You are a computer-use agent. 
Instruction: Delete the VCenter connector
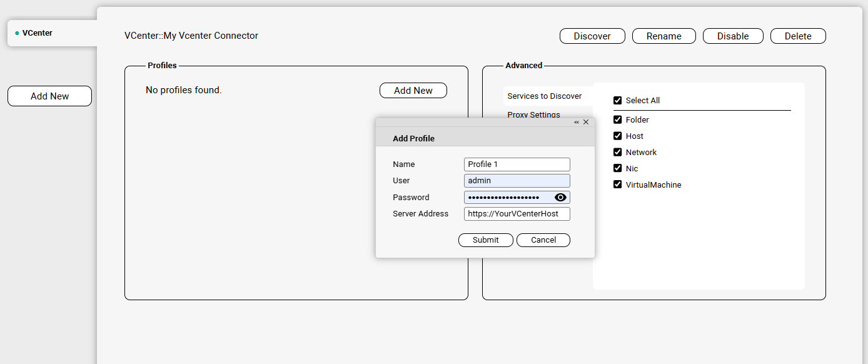coord(798,36)
